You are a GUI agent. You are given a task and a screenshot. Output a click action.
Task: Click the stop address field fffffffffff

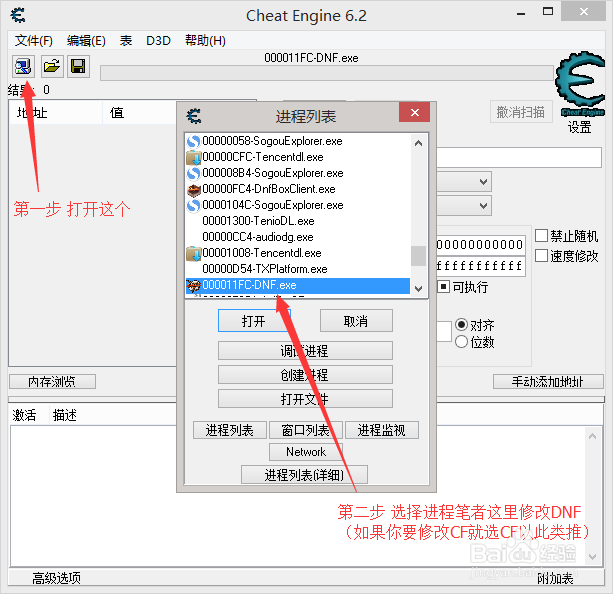pyautogui.click(x=480, y=266)
